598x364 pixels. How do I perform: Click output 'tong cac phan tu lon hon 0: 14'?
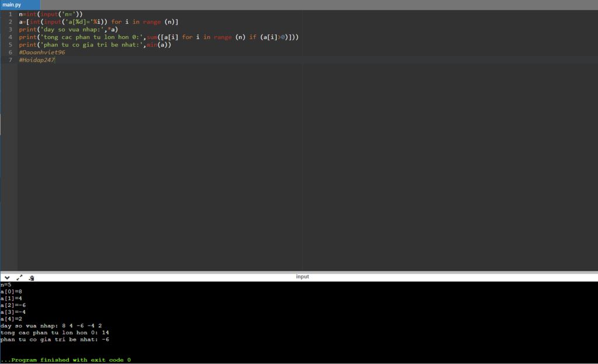coord(54,332)
